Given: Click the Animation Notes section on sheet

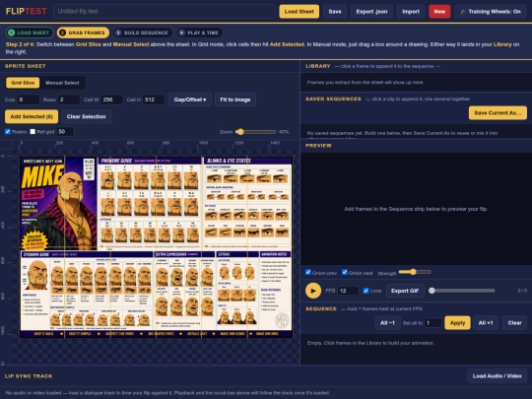Looking at the screenshot, I should coord(275,291).
